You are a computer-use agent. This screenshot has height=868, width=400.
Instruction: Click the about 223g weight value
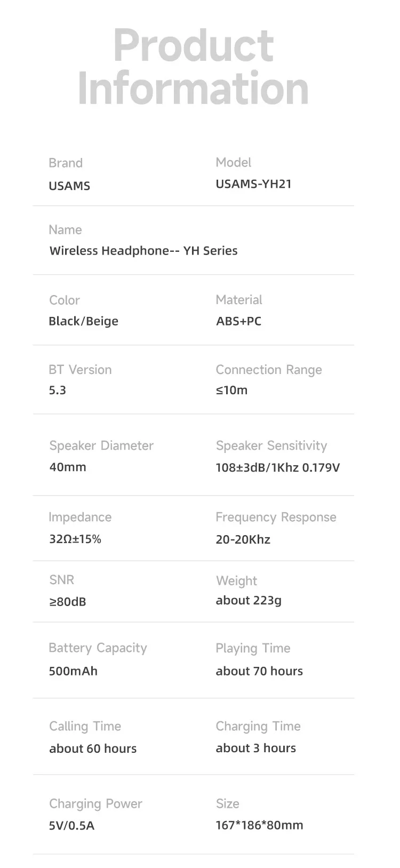click(x=249, y=601)
